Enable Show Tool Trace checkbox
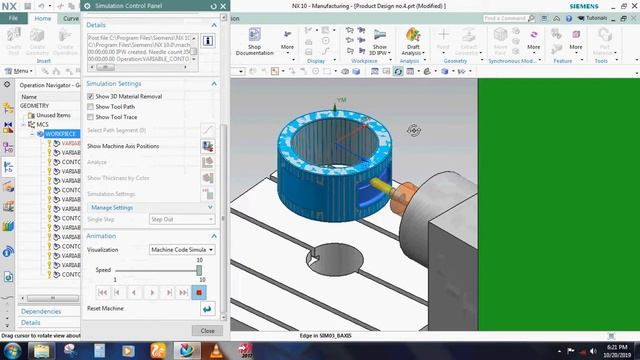 pos(90,117)
